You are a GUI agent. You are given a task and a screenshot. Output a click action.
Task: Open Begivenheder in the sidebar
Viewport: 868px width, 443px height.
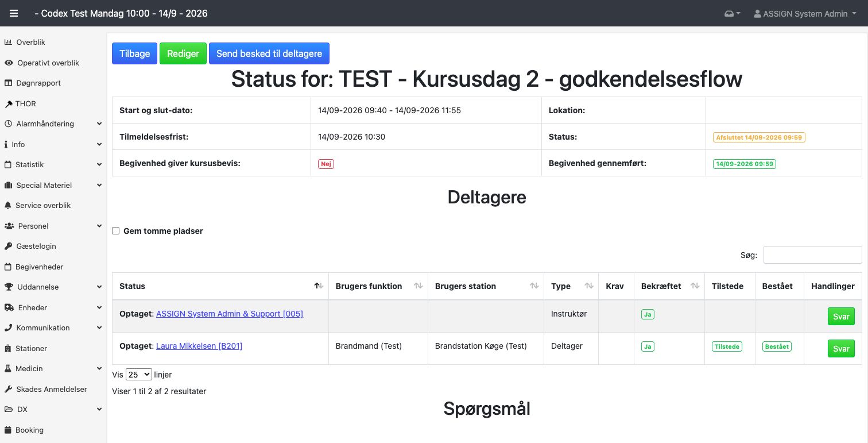tap(40, 267)
